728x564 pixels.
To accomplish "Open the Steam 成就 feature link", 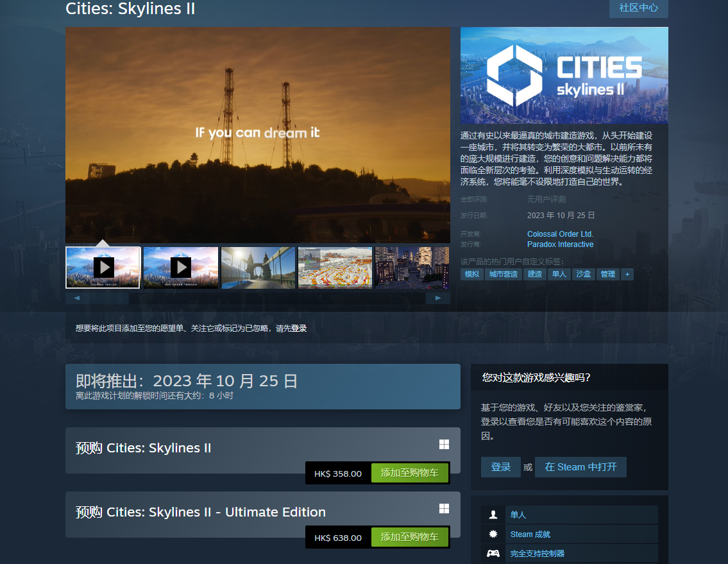I will click(x=530, y=534).
